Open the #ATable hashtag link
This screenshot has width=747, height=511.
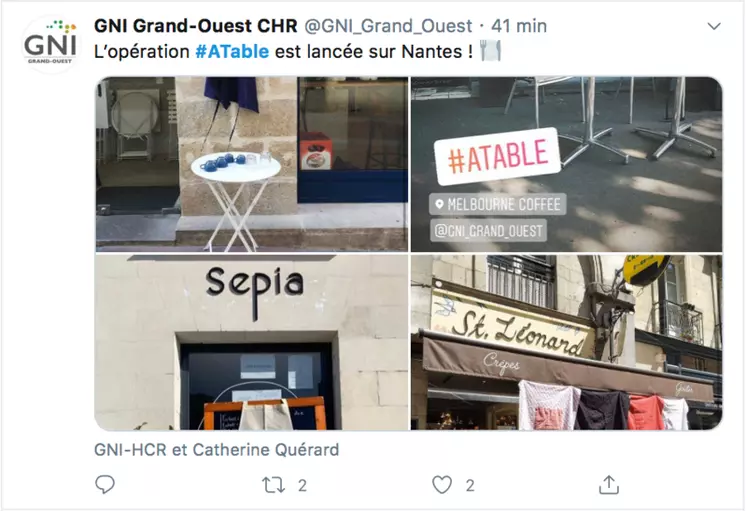point(232,51)
